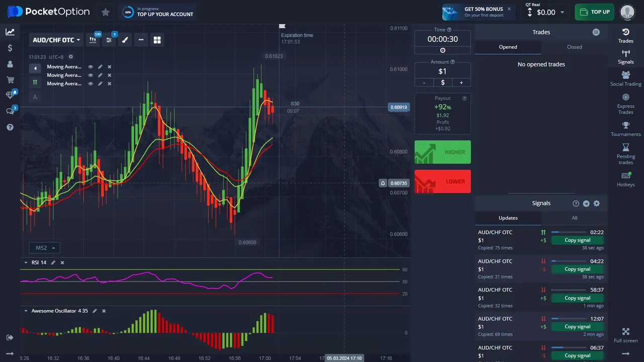
Task: Switch to the Signals All tab
Action: pos(575,218)
